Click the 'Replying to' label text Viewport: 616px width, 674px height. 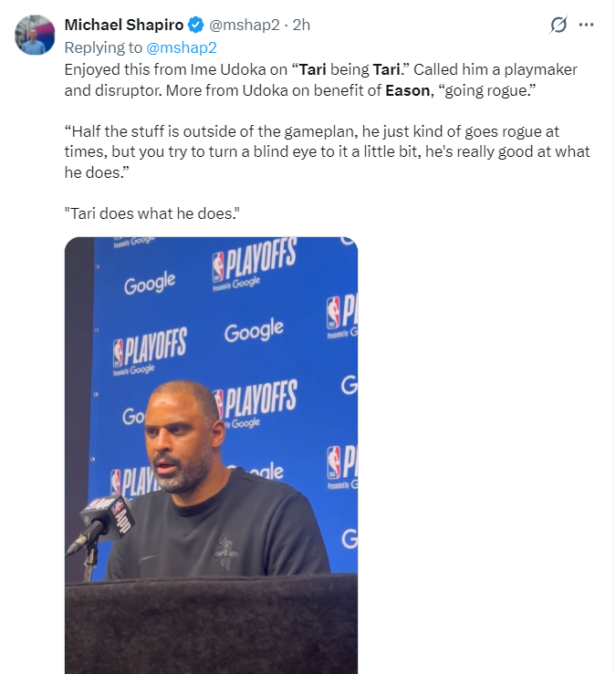point(103,47)
